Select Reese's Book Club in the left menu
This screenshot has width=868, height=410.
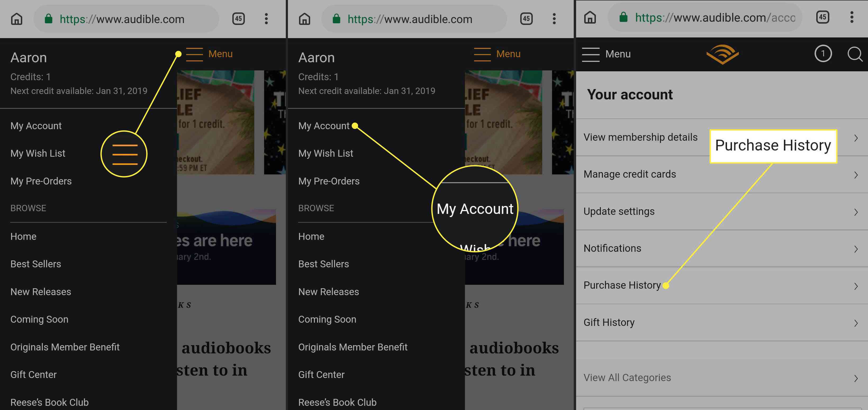pos(49,402)
